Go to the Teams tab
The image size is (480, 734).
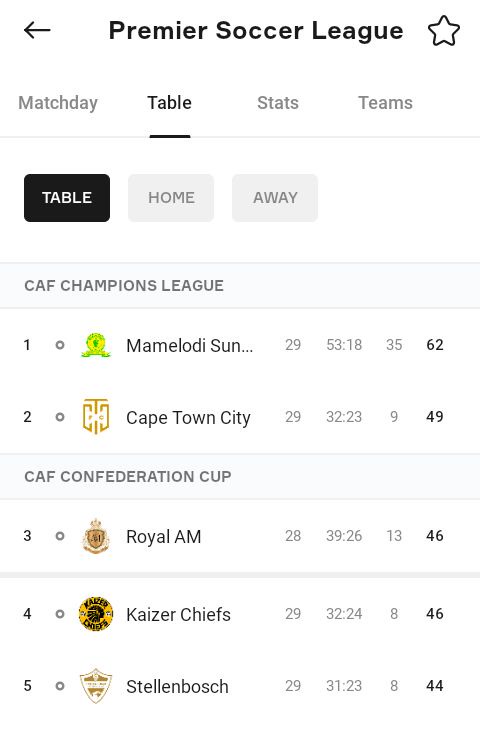point(385,103)
